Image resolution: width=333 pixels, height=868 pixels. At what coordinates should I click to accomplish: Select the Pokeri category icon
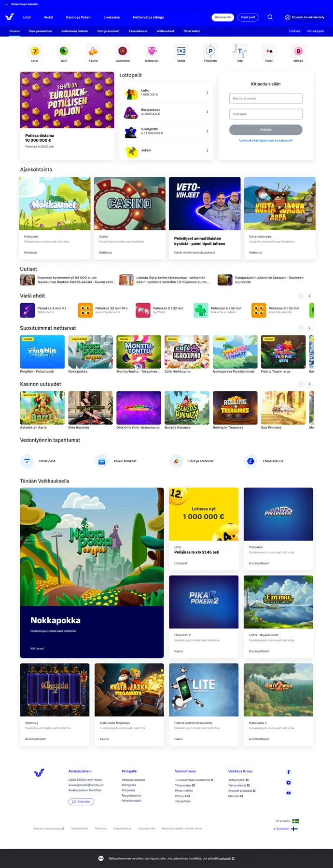pyautogui.click(x=269, y=51)
